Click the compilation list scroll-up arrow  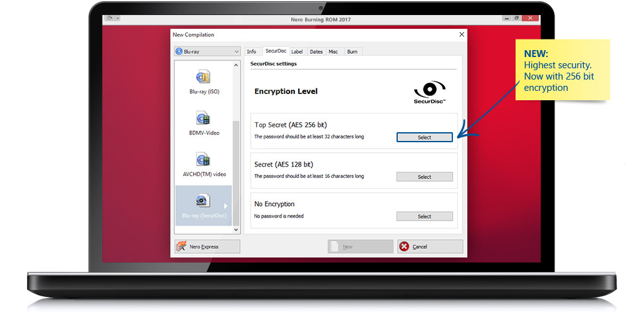pyautogui.click(x=236, y=65)
